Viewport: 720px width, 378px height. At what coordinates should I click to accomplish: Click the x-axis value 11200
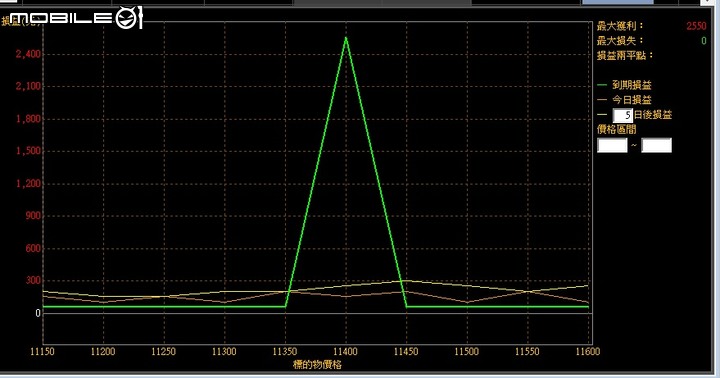103,351
